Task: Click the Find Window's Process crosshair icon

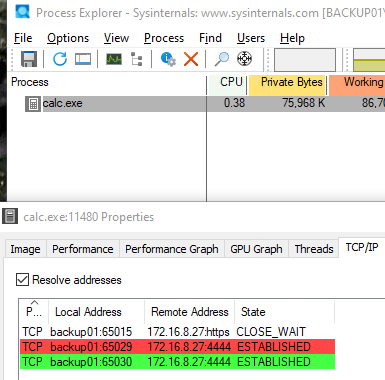Action: click(x=244, y=59)
